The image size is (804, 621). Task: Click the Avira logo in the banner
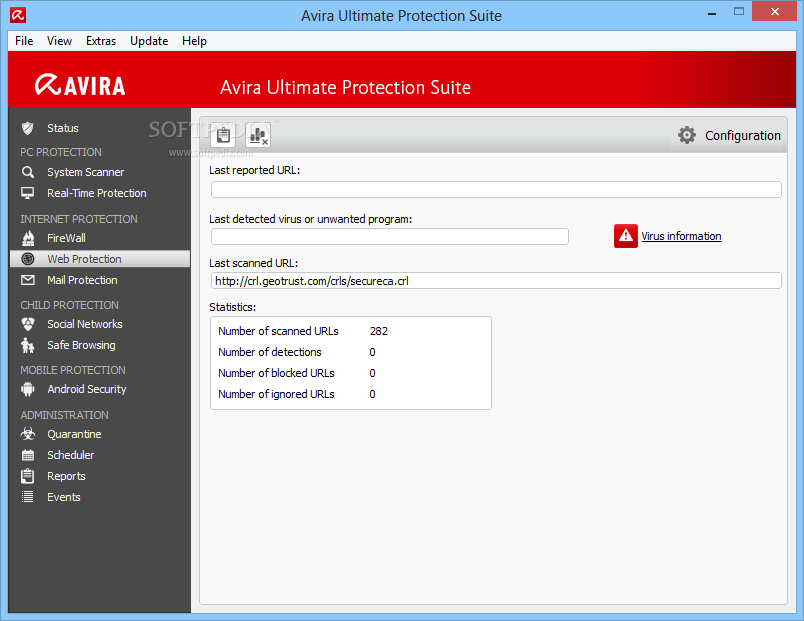click(x=80, y=85)
